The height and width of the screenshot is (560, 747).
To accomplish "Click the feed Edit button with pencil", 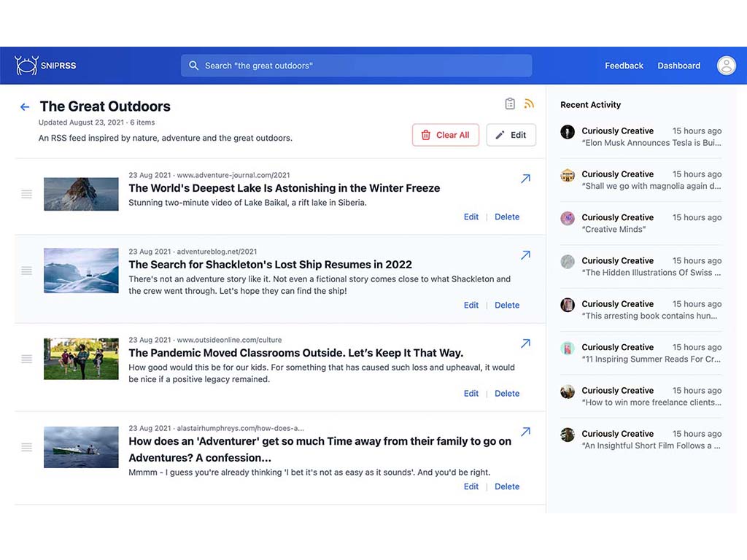I will tap(511, 135).
